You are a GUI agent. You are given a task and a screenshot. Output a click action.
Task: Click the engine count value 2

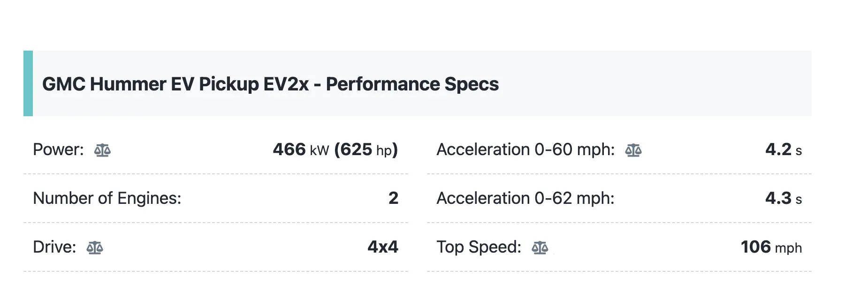click(x=393, y=198)
